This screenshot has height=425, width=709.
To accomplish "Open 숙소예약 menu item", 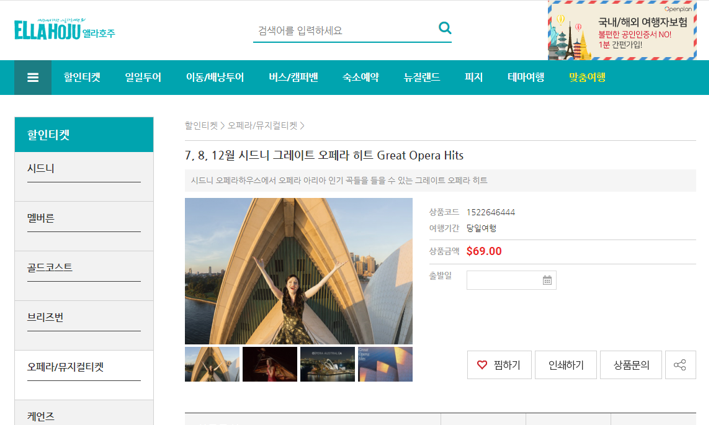I will (x=360, y=77).
